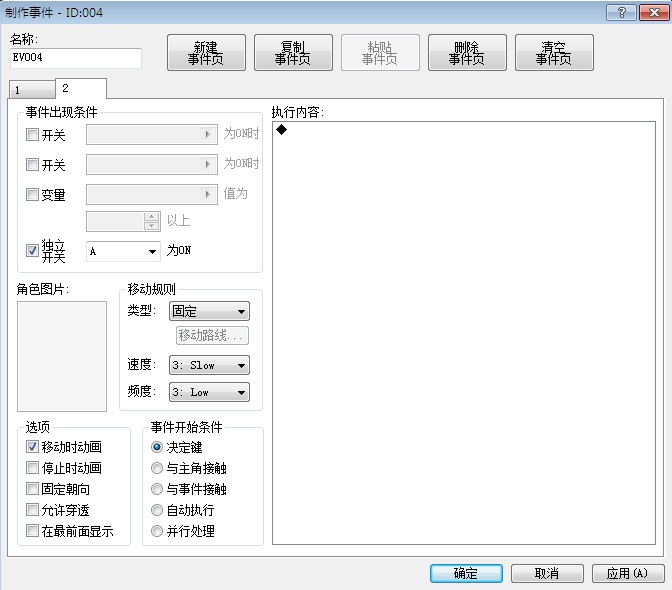Open the 类型 固定 dropdown
Viewport: 672px width, 590px height.
209,311
